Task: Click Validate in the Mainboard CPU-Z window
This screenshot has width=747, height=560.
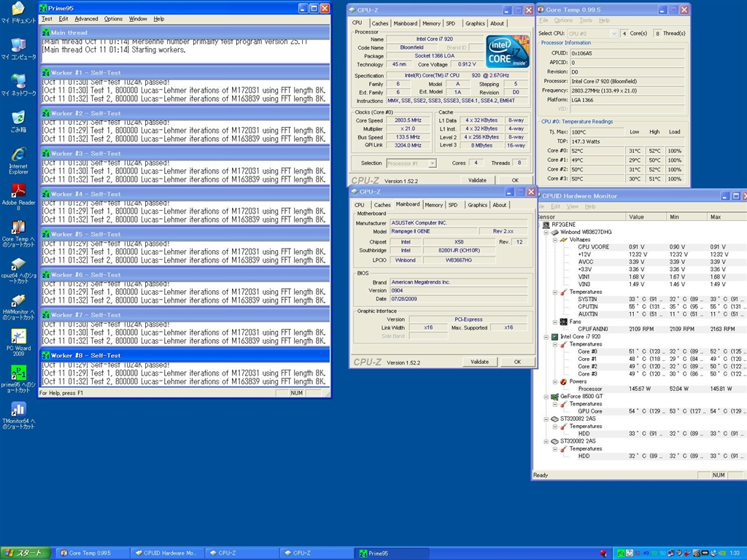Action: pyautogui.click(x=480, y=362)
